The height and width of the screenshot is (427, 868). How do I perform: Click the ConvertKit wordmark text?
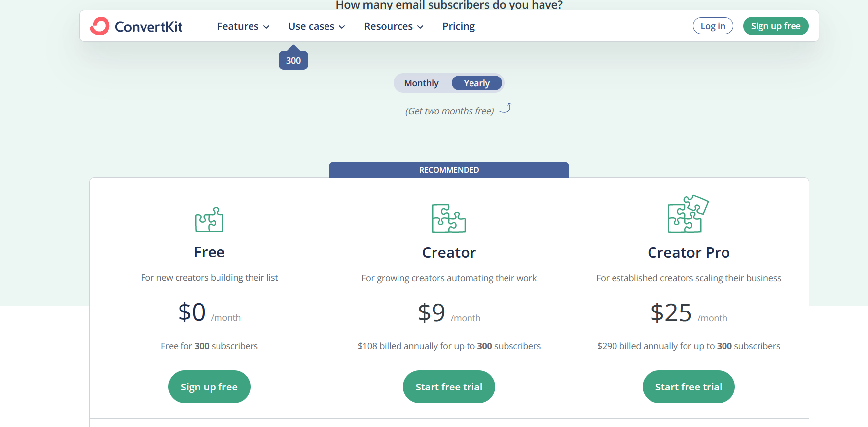(148, 27)
